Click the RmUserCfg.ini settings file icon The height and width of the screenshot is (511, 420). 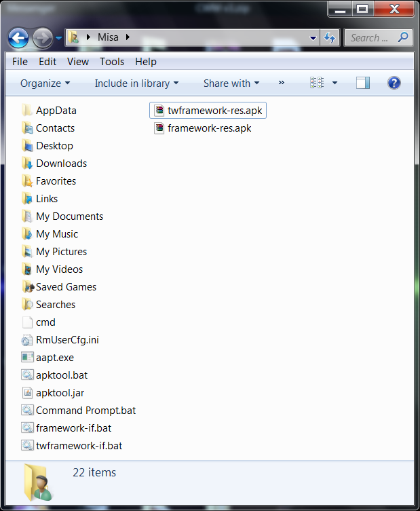(x=27, y=340)
